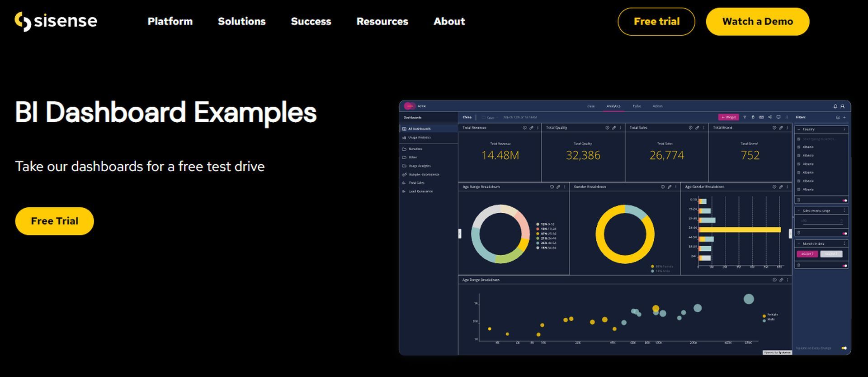Click the share icon in dashboard toolbar
Screen dimensions: 868x377
coord(770,117)
